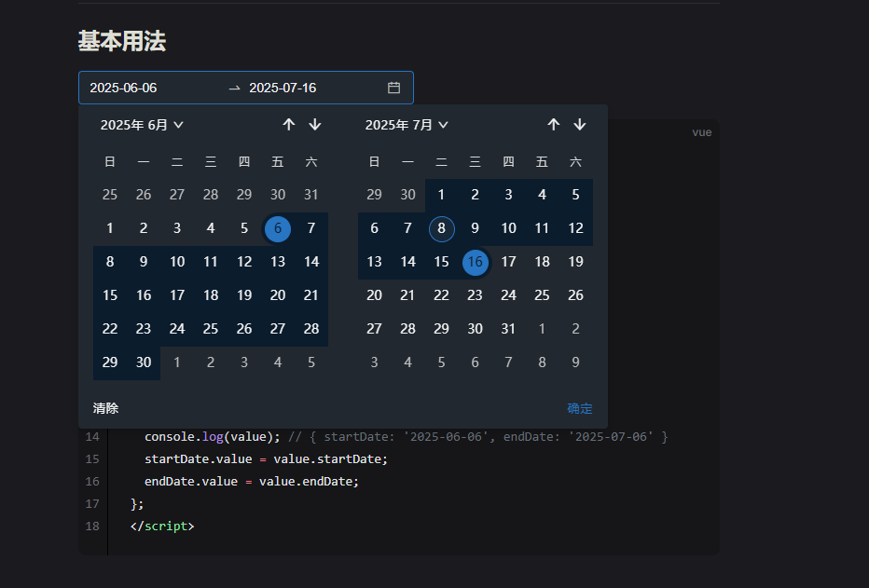The width and height of the screenshot is (869, 588).
Task: Pick the circled date July 8
Action: coord(441,228)
